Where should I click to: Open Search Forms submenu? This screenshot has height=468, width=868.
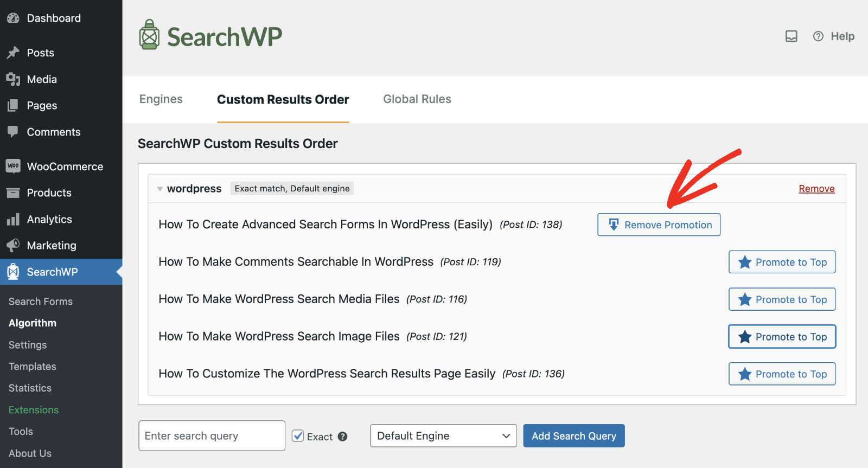[x=41, y=302]
